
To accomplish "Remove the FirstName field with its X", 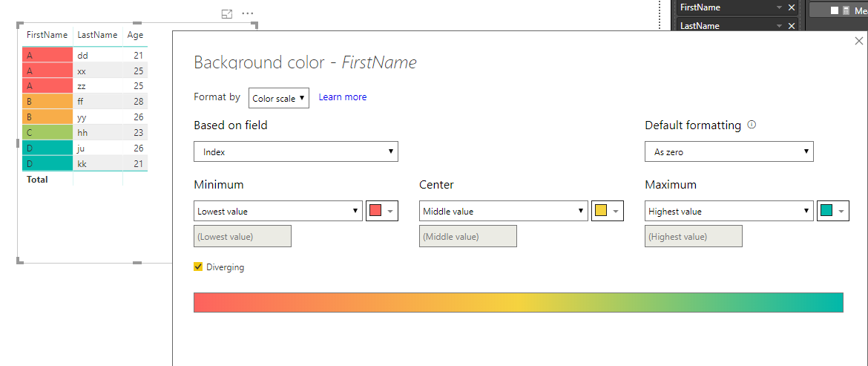I will pos(791,7).
